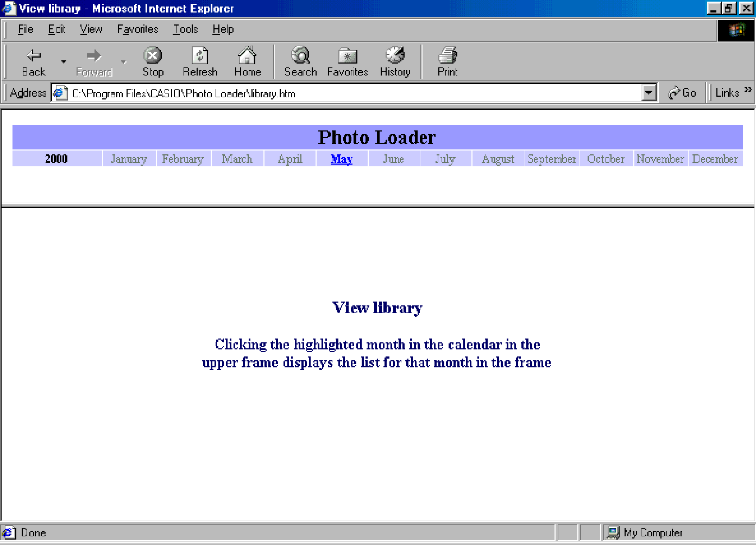Image resolution: width=756 pixels, height=545 pixels.
Task: Click the My Computer status text
Action: pyautogui.click(x=653, y=533)
